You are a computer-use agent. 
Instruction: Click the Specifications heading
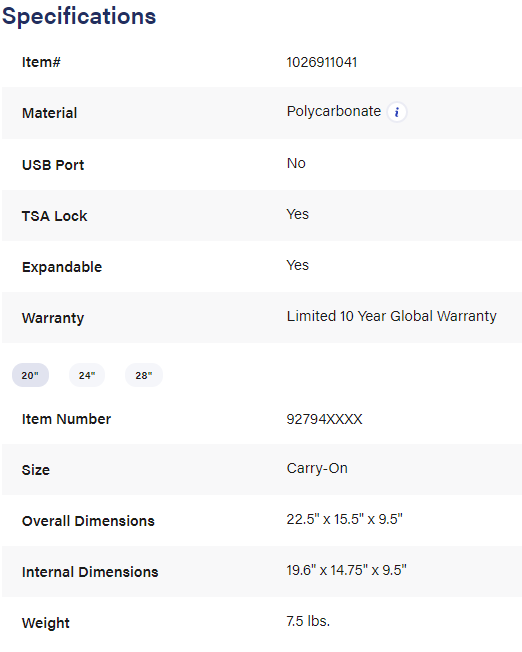(x=79, y=17)
